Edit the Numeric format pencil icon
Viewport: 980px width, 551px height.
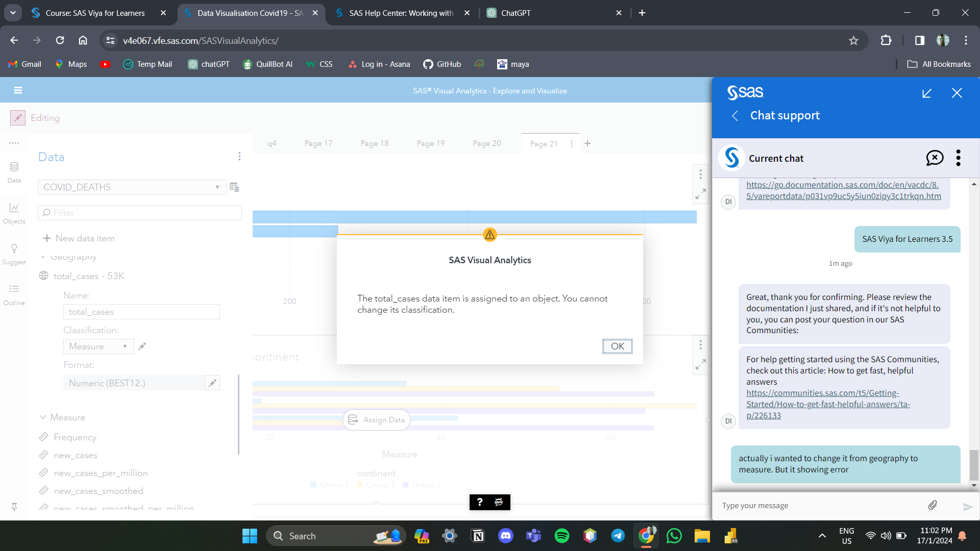(212, 383)
